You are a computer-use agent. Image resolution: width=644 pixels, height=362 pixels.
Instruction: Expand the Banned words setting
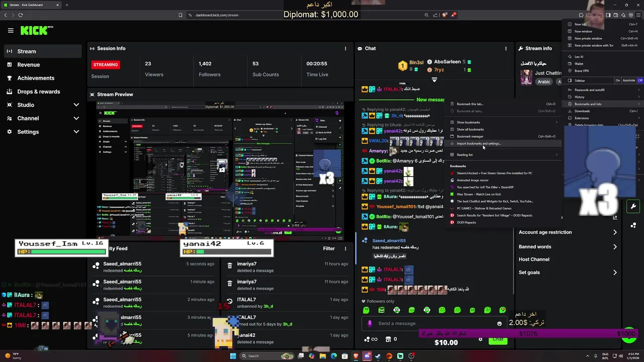pyautogui.click(x=568, y=247)
